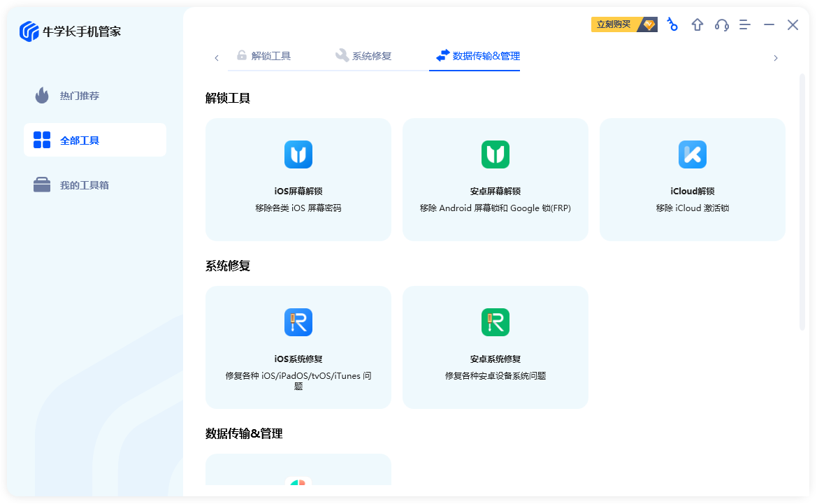This screenshot has width=817, height=504.
Task: Click the vertical scrollbar on right
Action: 802,201
